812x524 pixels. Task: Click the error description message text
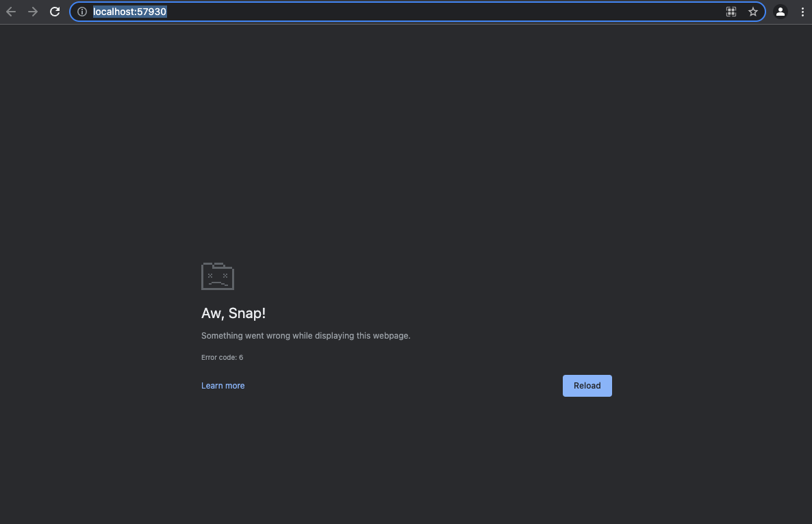[x=305, y=335]
